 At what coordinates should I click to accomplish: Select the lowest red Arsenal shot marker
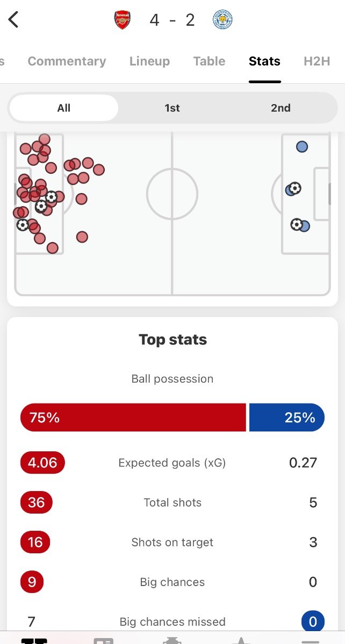pyautogui.click(x=52, y=248)
